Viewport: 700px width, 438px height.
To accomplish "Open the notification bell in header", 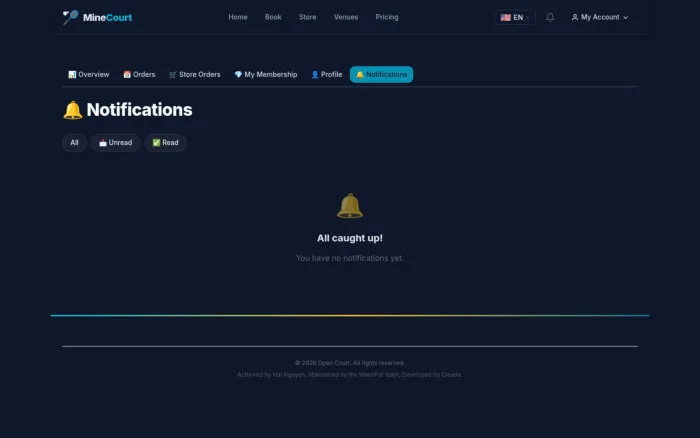I will tap(550, 17).
